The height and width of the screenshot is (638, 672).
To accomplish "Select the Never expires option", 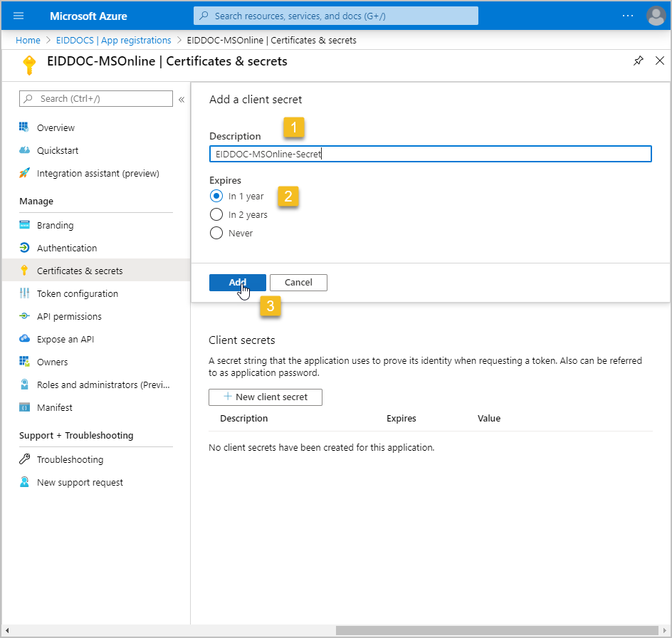I will (x=216, y=233).
